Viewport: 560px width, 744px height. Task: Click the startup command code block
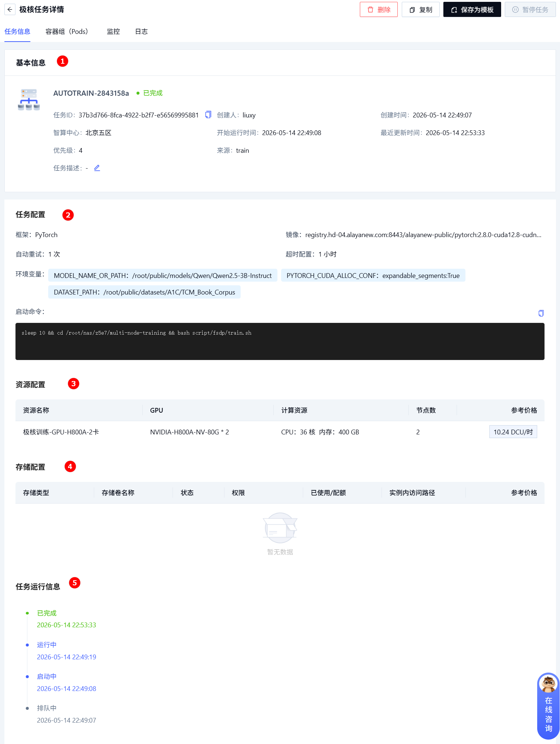pyautogui.click(x=280, y=341)
